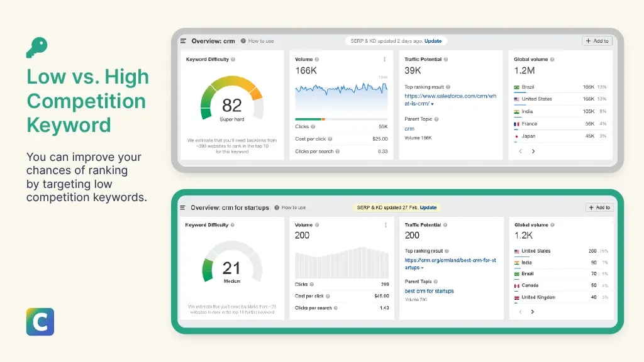
Task: Click Add to button in crm panel
Action: point(597,41)
